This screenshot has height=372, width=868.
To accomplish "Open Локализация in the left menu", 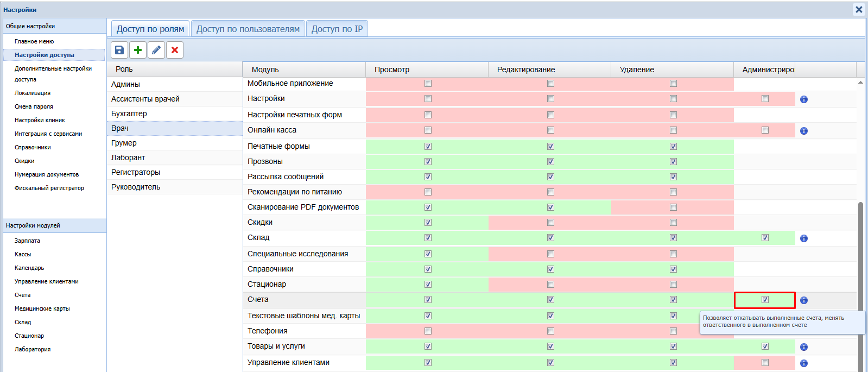I will pos(33,93).
